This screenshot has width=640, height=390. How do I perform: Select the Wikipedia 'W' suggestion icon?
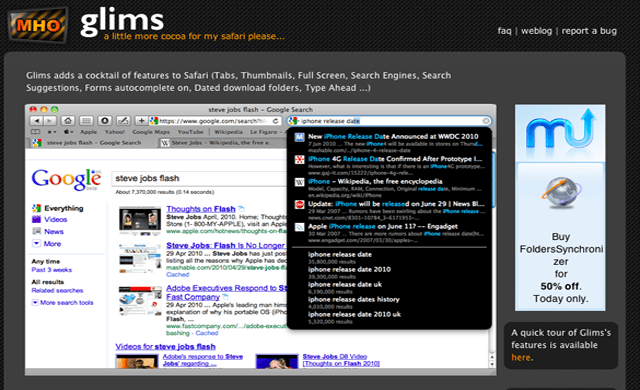coord(300,182)
